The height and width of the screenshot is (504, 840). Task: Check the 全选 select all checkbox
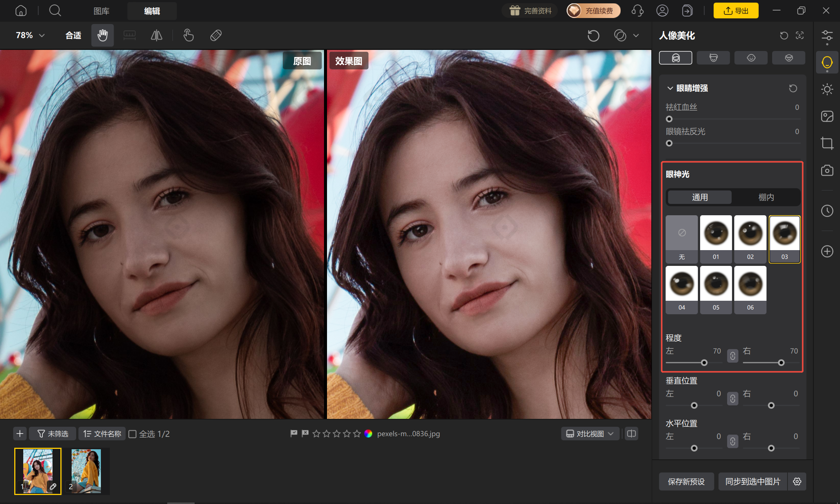tap(132, 434)
